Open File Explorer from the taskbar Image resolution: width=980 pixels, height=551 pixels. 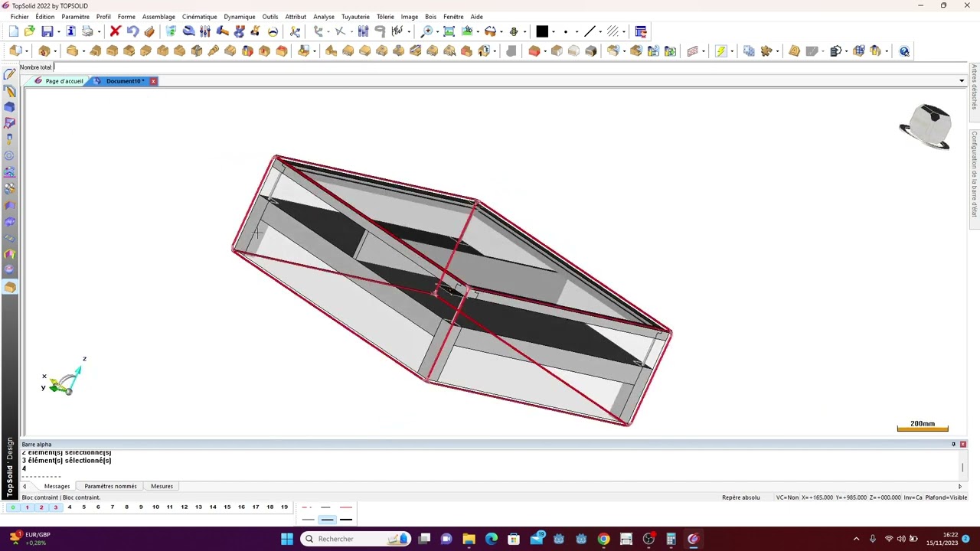(x=469, y=539)
